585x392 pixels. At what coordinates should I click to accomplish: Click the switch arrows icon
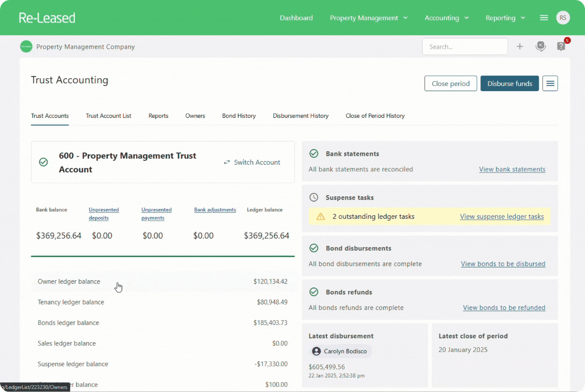(227, 162)
